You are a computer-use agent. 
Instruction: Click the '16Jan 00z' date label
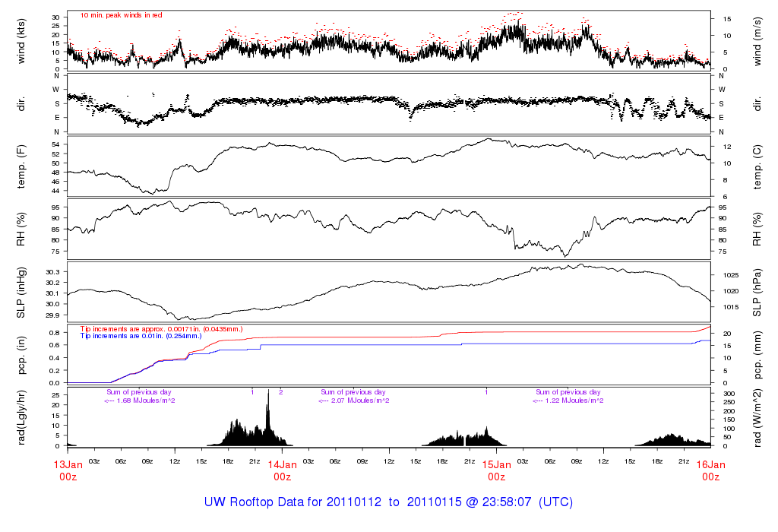point(711,470)
